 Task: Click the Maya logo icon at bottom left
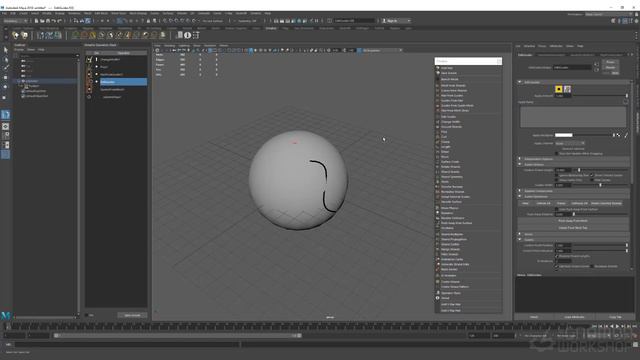point(5,316)
